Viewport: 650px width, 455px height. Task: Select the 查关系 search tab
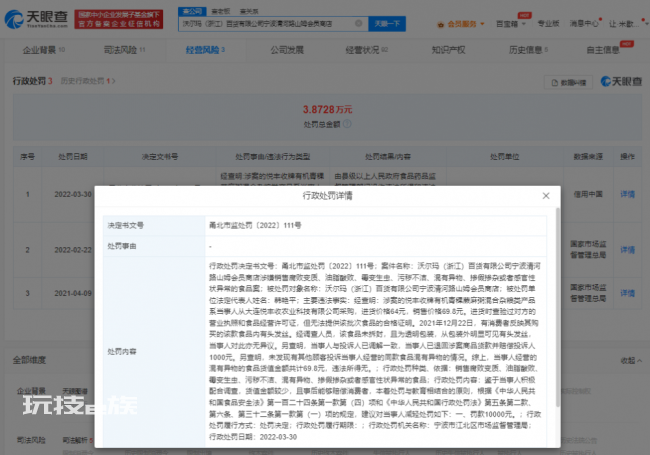pyautogui.click(x=249, y=11)
